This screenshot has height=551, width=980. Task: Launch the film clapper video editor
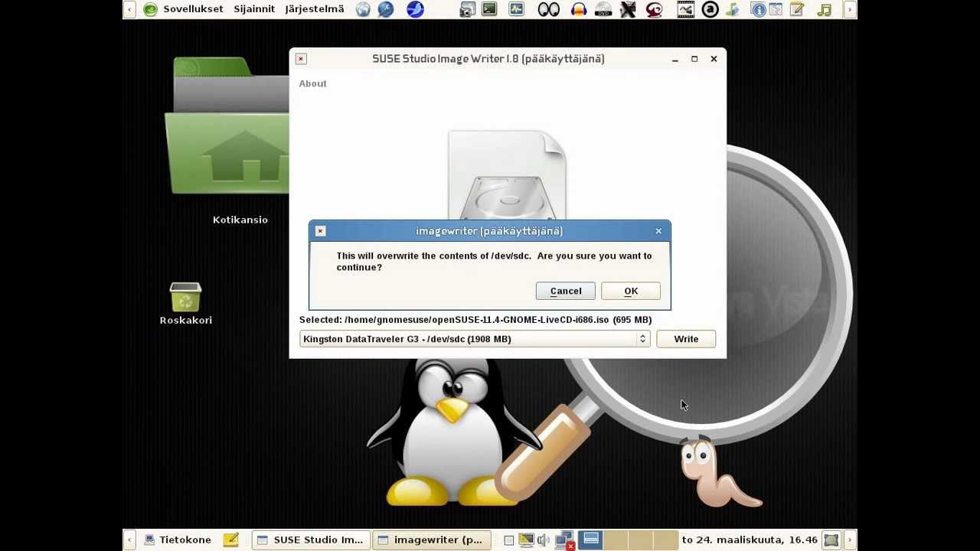[x=686, y=9]
